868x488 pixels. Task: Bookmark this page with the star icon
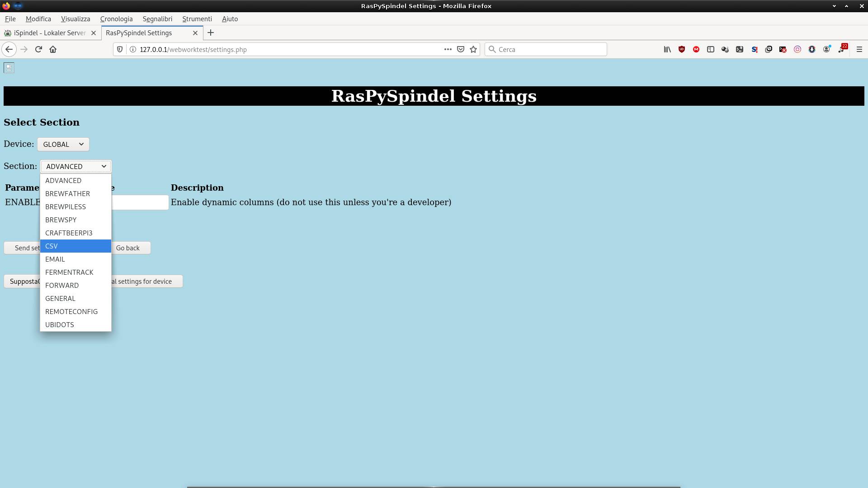[x=473, y=50]
